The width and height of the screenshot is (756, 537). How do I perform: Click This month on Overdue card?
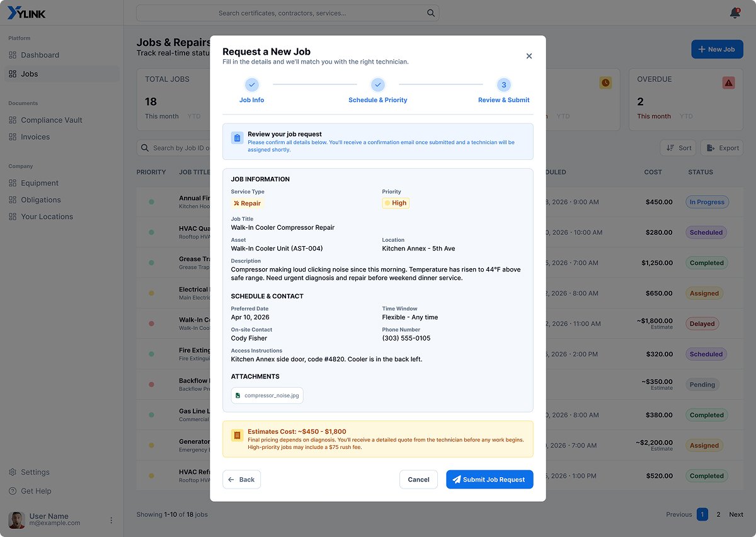tap(654, 116)
